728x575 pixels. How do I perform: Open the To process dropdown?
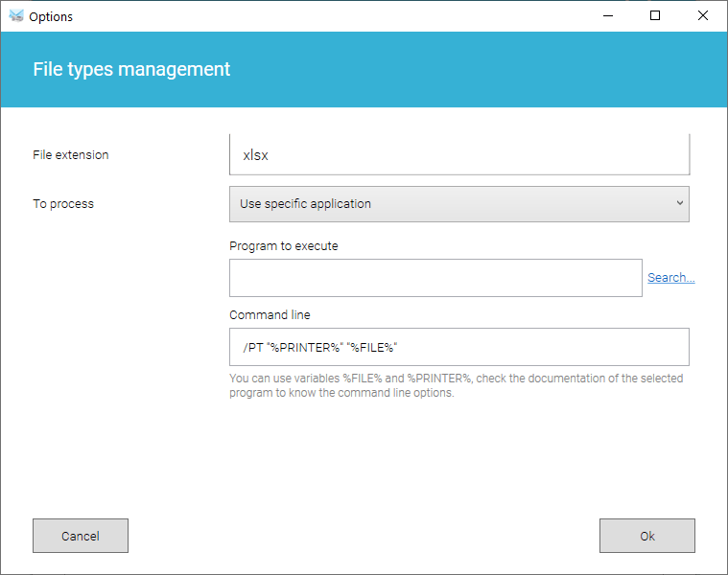459,204
